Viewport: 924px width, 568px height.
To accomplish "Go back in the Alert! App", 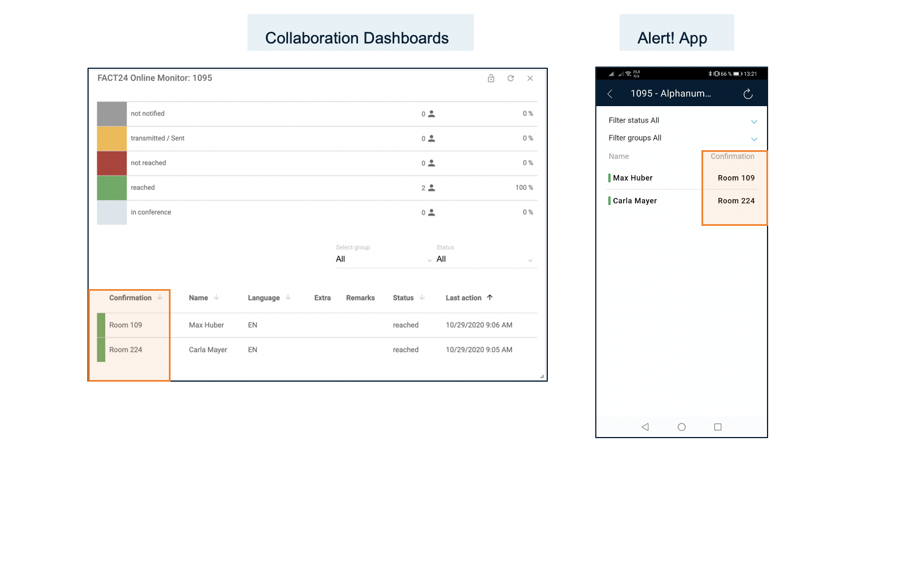I will tap(610, 94).
